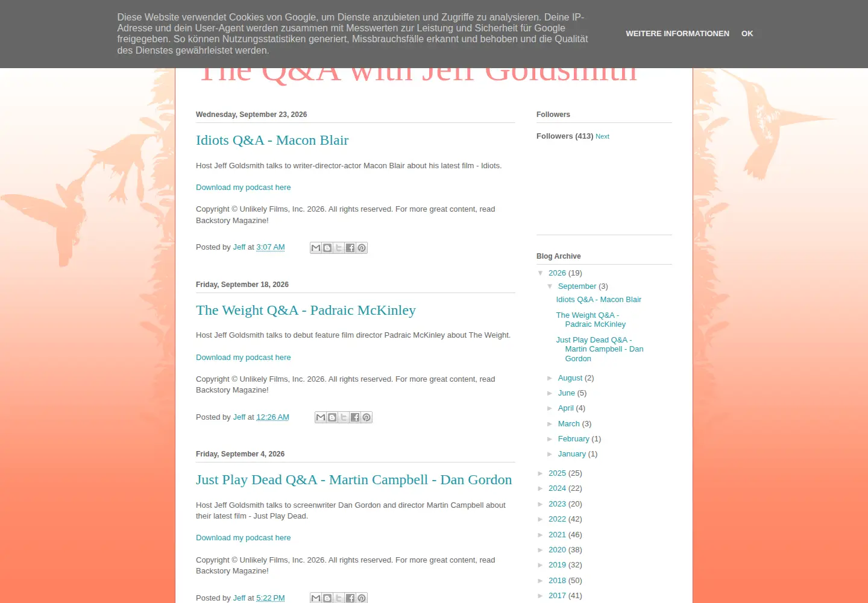Open April archive link
868x603 pixels.
pos(566,408)
